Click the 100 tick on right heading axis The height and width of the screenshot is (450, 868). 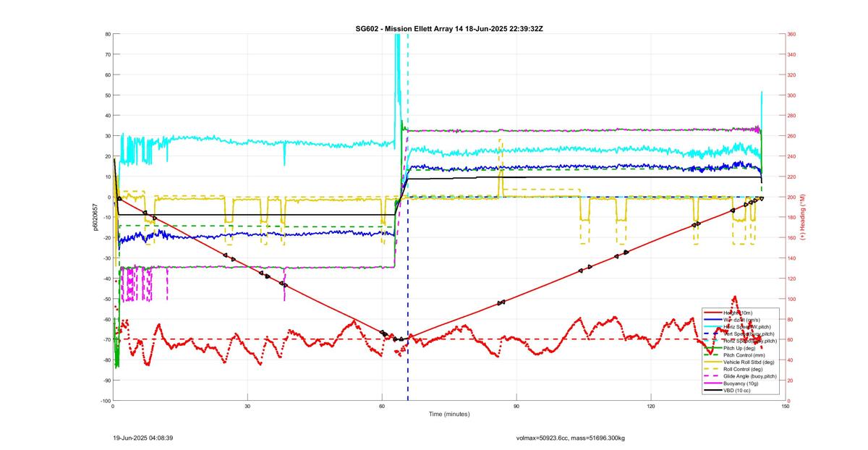click(x=792, y=299)
